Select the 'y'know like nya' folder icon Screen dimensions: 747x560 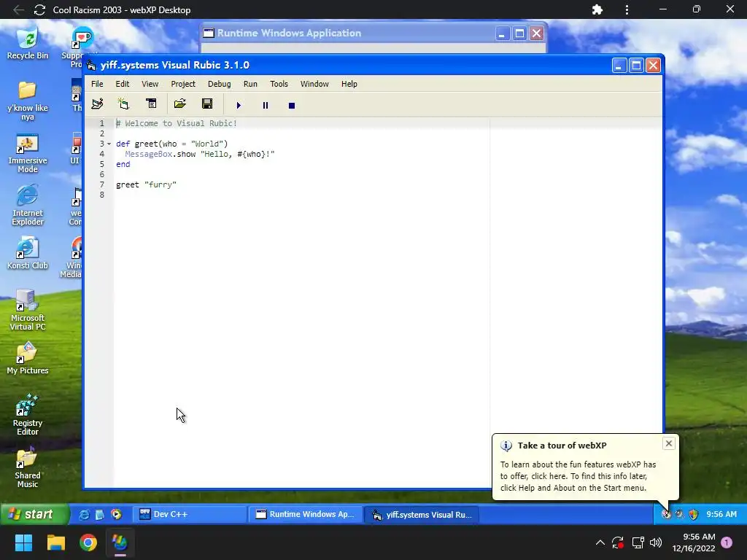[28, 101]
